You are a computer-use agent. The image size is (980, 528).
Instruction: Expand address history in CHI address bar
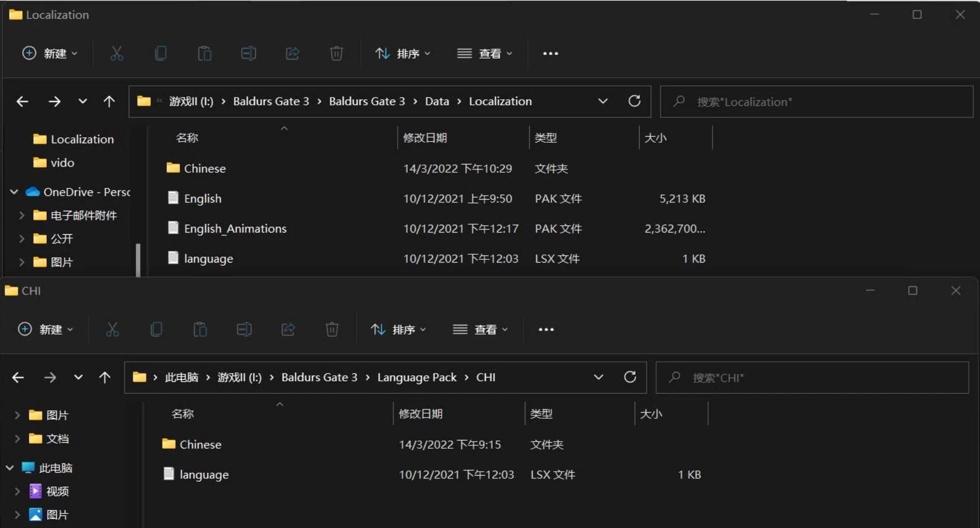click(x=598, y=377)
